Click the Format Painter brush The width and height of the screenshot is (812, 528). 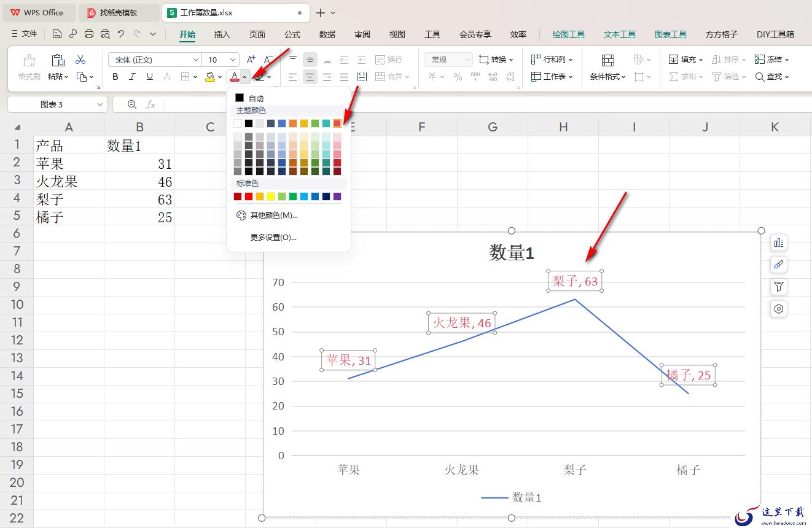click(x=29, y=60)
